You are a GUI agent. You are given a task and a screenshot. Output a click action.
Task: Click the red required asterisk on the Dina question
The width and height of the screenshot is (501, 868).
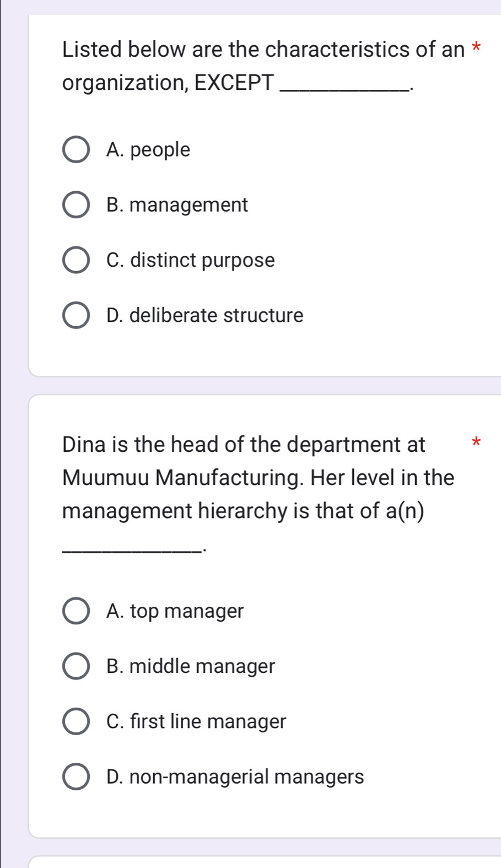coord(477,443)
